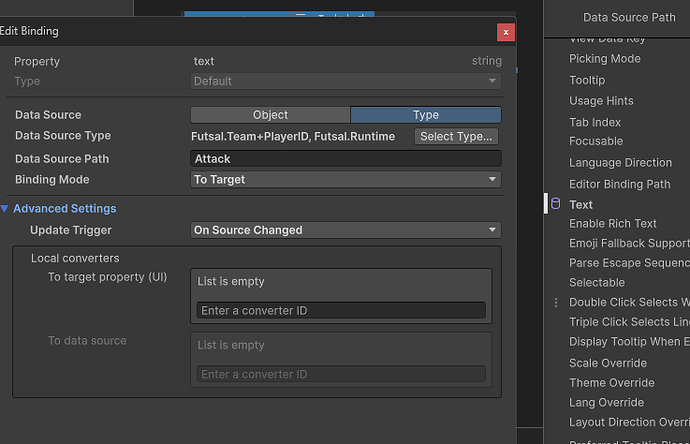The width and height of the screenshot is (690, 444).
Task: Open the disabled Type dropdown
Action: [345, 81]
